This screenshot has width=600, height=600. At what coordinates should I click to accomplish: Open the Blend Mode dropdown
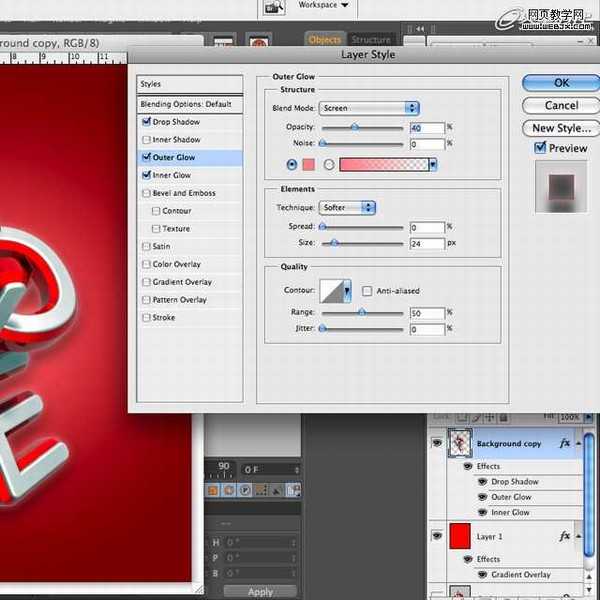[x=369, y=108]
